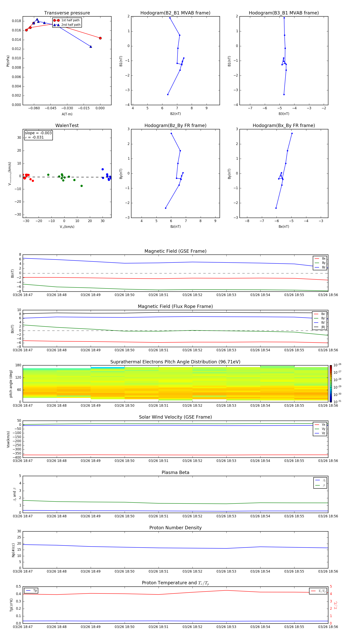Click the 'Bz(nT)' x-axis label

click(175, 227)
